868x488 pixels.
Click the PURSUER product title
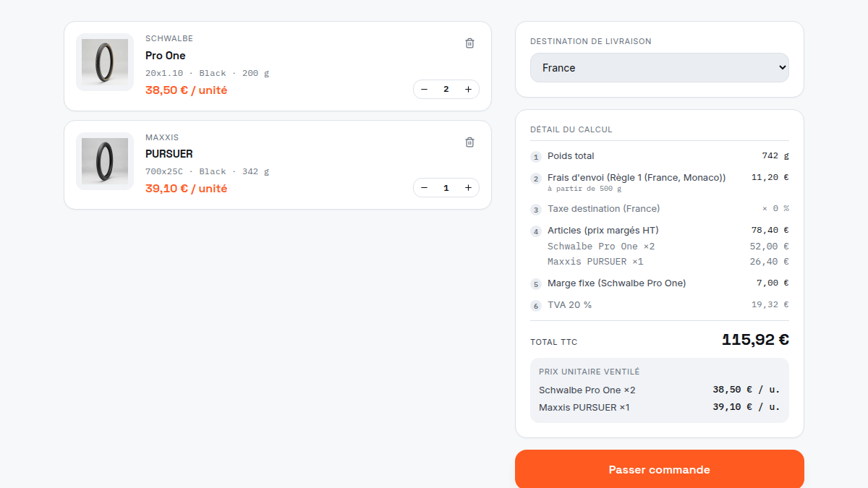[169, 154]
